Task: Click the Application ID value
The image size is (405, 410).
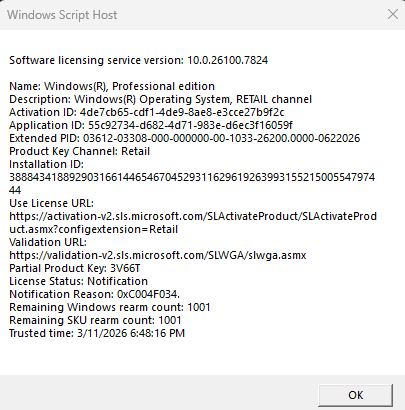Action: click(x=190, y=125)
